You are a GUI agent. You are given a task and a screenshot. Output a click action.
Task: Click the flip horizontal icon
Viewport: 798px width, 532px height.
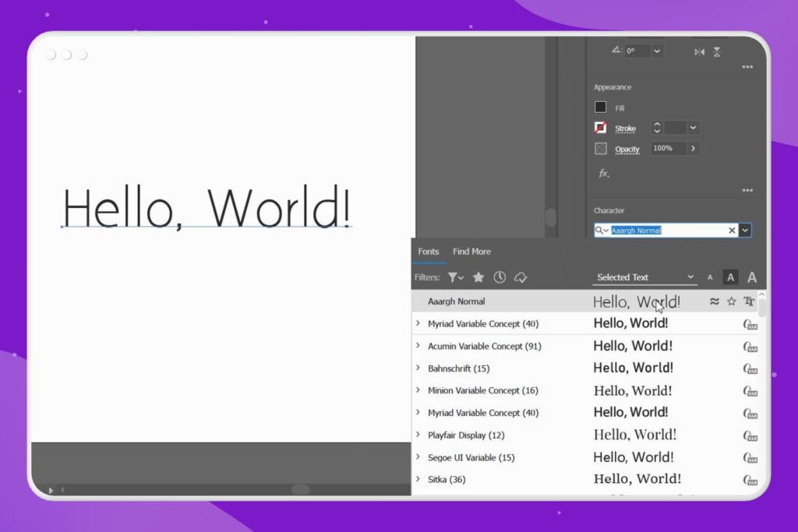[700, 52]
